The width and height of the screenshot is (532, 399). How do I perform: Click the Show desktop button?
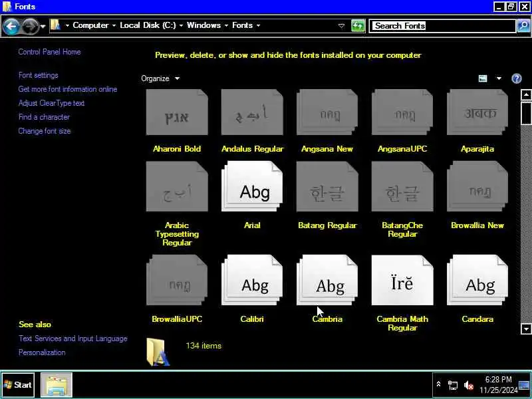point(524,385)
